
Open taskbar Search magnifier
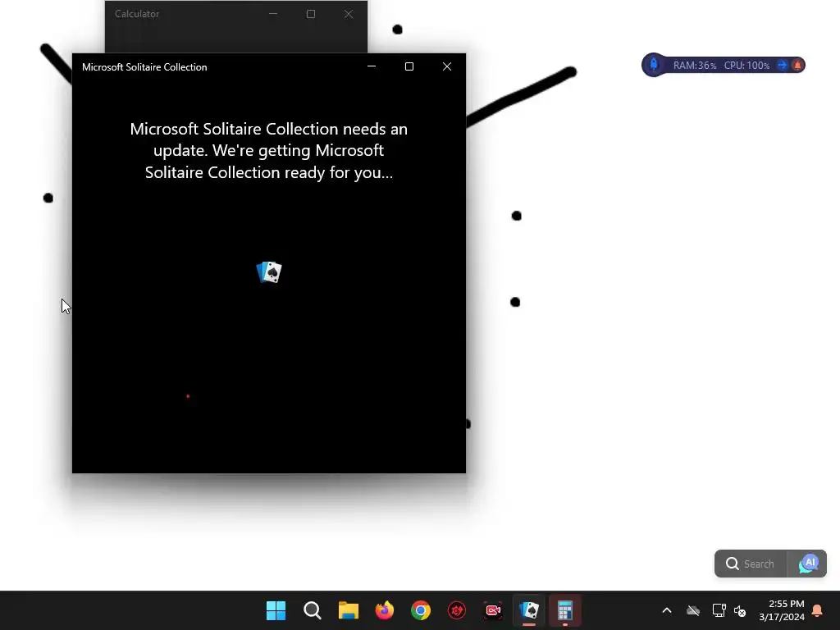[x=313, y=610]
